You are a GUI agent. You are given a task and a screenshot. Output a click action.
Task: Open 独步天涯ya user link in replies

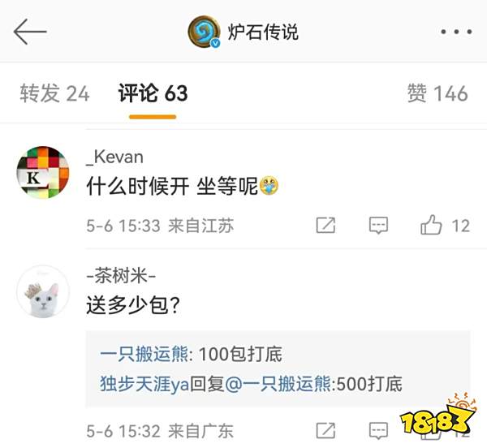144,384
